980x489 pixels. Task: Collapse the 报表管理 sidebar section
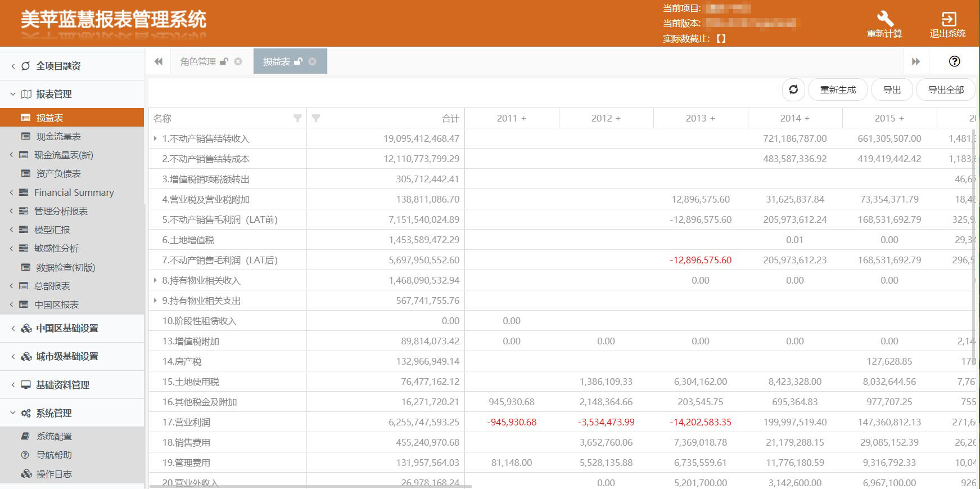[x=13, y=94]
